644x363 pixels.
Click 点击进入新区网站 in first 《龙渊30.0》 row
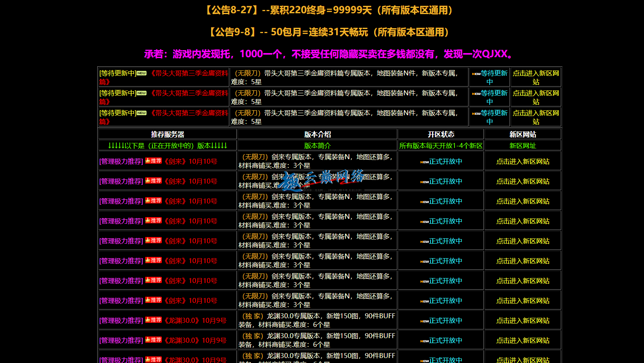(x=523, y=321)
